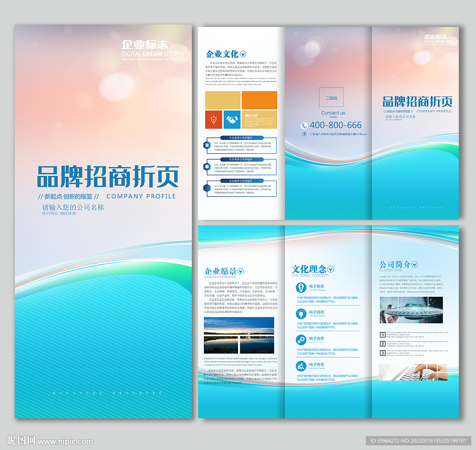Click the plain blue hexagon without a symbol
Viewport: 476px width, 450px height.
click(207, 188)
